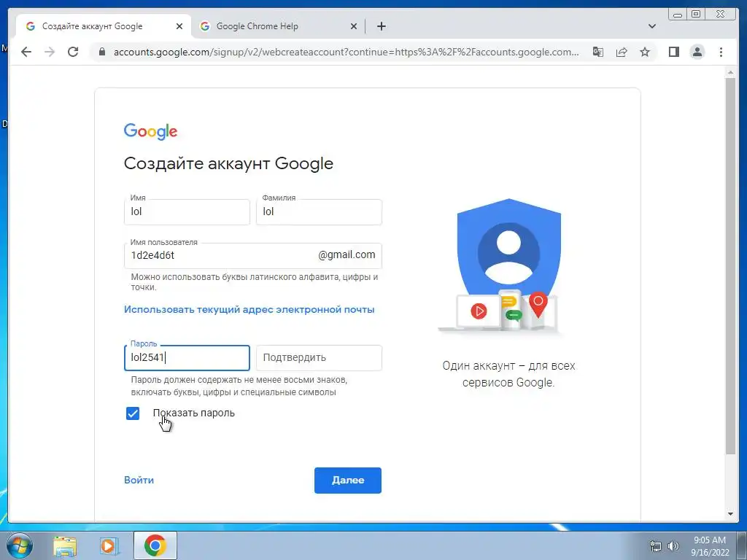Click the address bar URL
The image size is (747, 560).
pos(347,52)
